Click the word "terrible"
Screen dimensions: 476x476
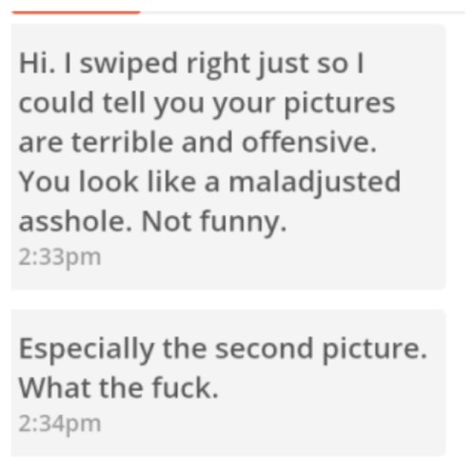point(123,142)
